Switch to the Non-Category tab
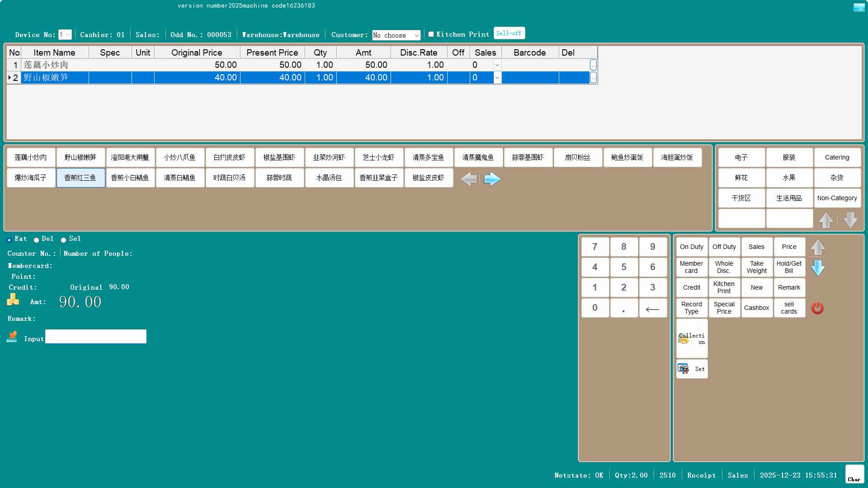Image resolution: width=868 pixels, height=488 pixels. [x=837, y=198]
